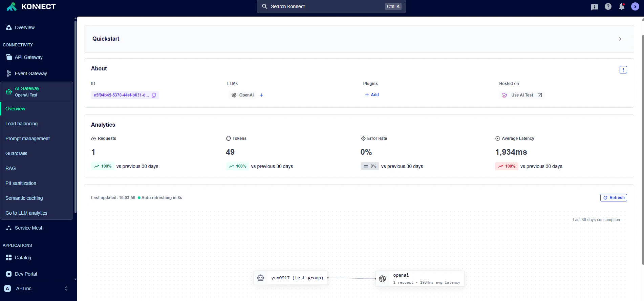The image size is (644, 301).
Task: Add another LLM with plus icon
Action: 261,95
